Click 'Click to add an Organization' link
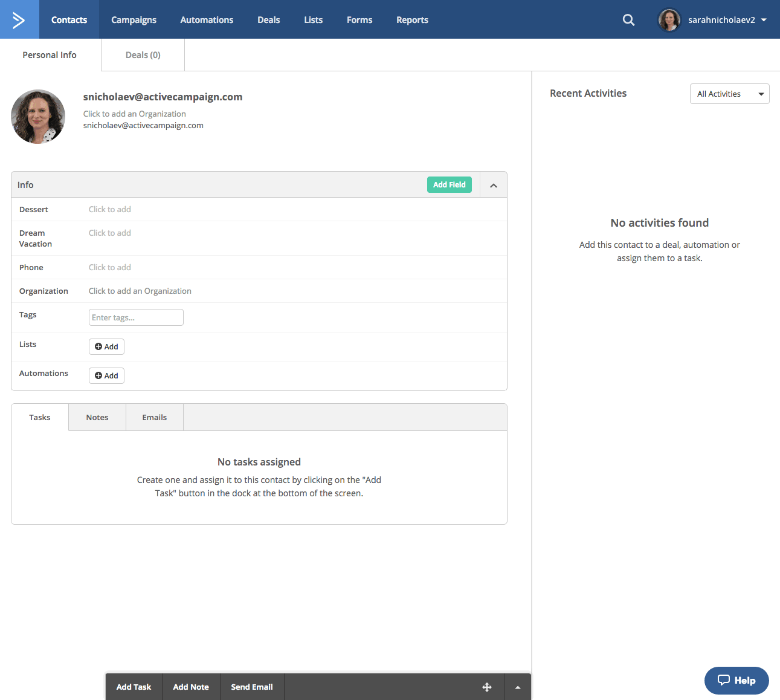The image size is (780, 700). point(134,114)
